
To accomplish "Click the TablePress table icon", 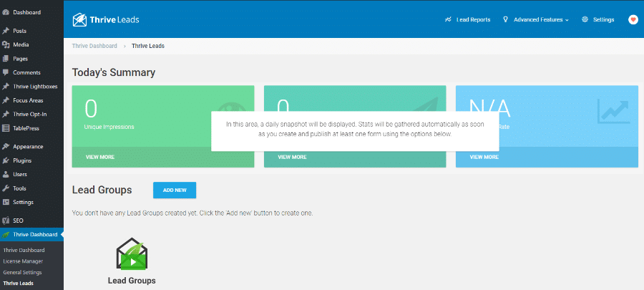I will pos(6,128).
